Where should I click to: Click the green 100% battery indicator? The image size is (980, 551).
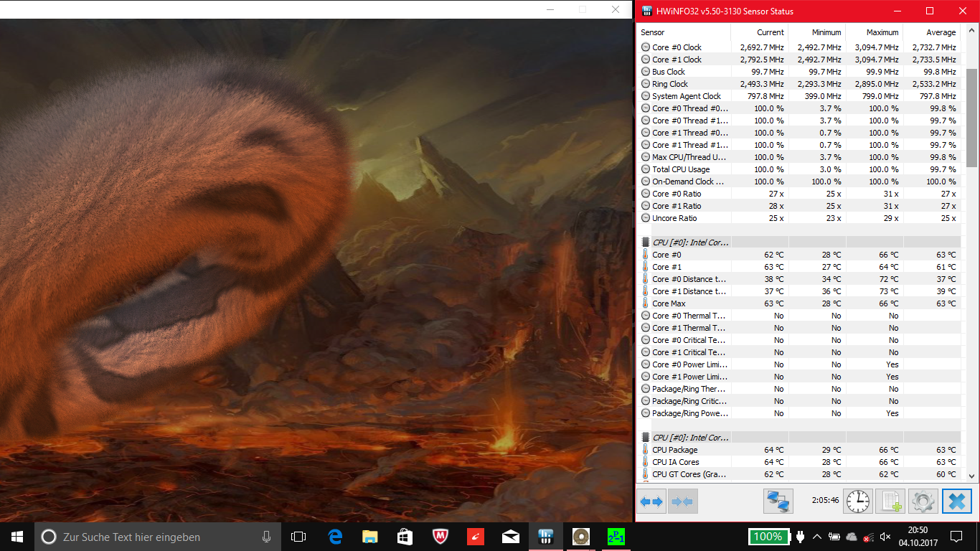[x=768, y=537]
